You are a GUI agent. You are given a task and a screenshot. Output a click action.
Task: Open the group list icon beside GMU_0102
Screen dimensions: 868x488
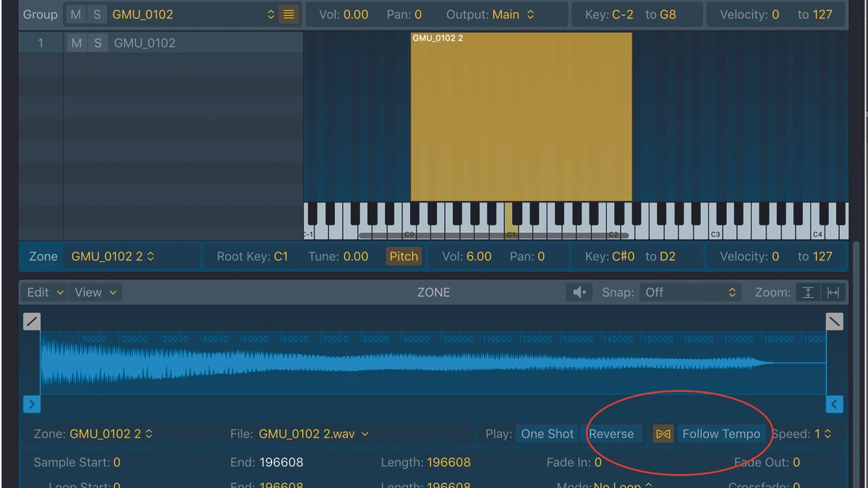point(288,14)
